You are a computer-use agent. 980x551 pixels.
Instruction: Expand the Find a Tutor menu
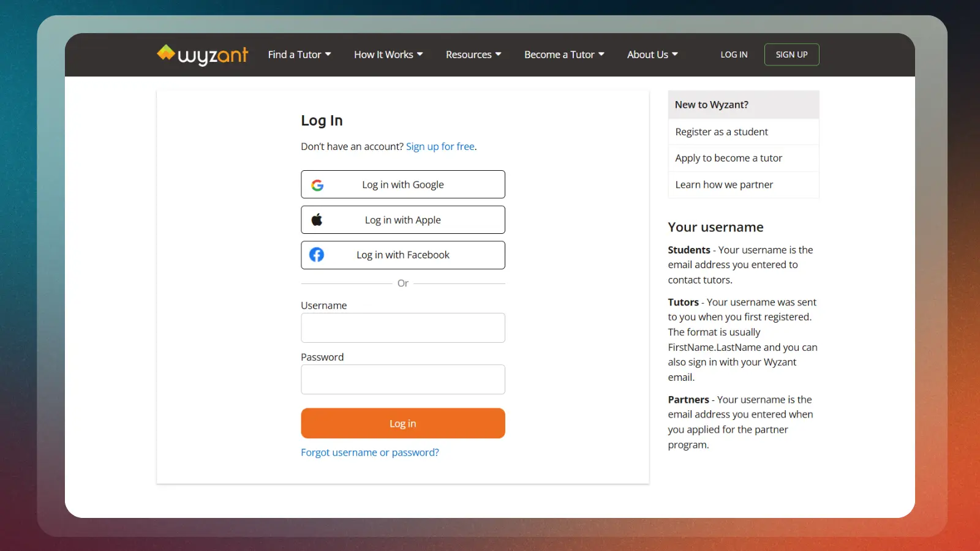pyautogui.click(x=300, y=54)
